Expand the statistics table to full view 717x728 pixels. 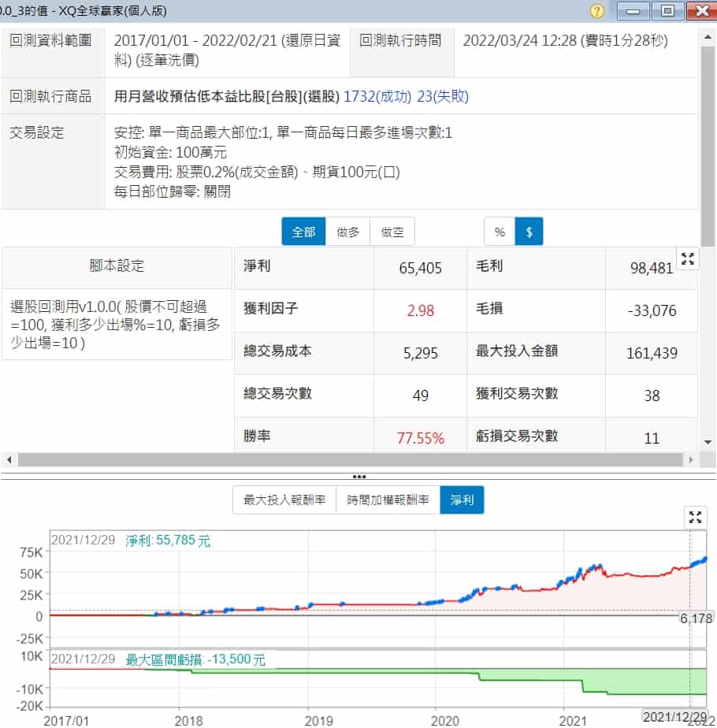687,259
